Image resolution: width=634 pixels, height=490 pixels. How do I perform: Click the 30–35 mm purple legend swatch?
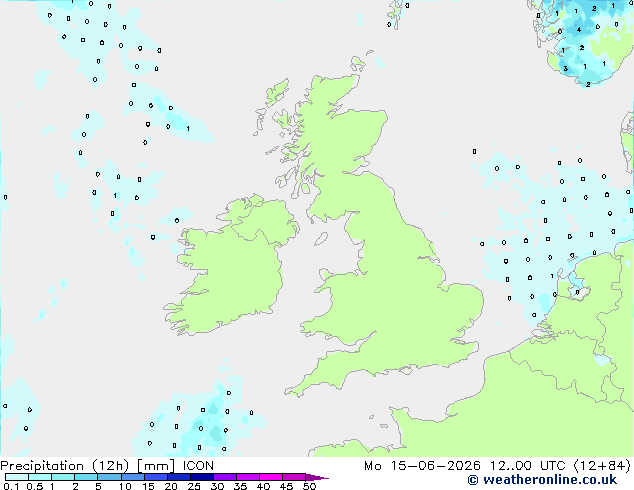[225, 477]
